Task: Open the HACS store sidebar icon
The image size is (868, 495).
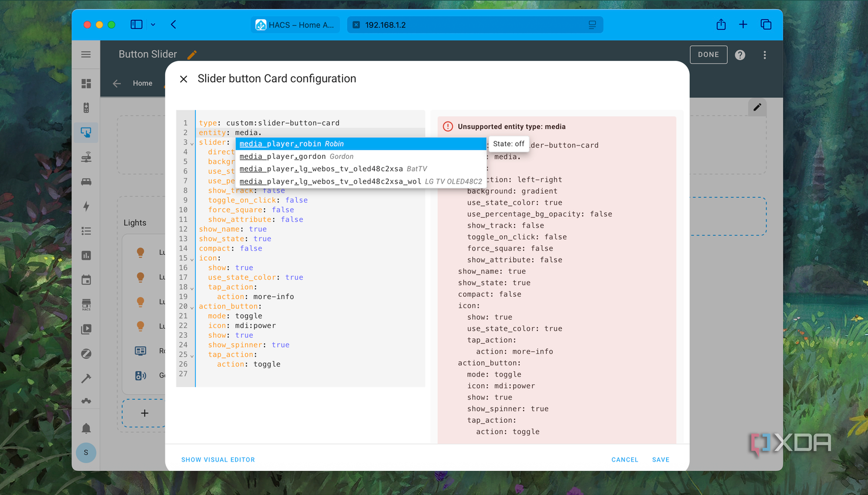Action: (86, 304)
